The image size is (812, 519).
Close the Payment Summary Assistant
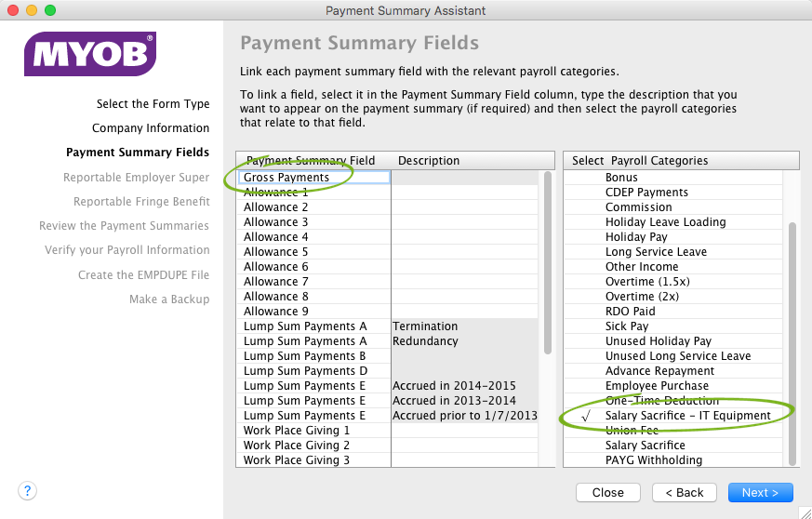coord(608,493)
